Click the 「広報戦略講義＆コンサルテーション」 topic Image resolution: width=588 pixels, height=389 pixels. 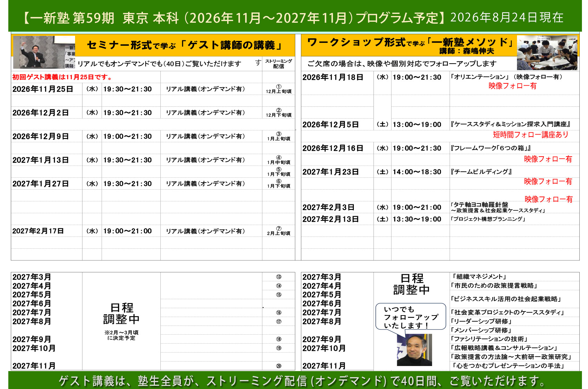coord(504,348)
